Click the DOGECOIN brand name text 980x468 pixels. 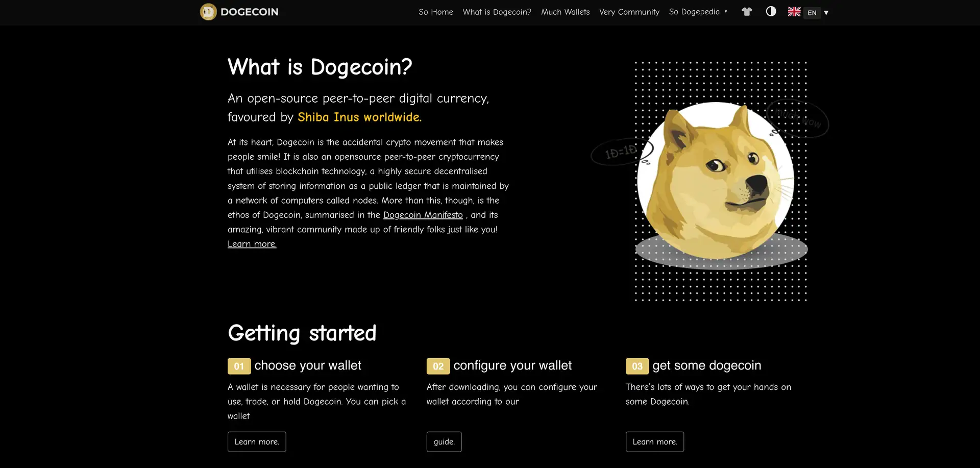tap(250, 12)
